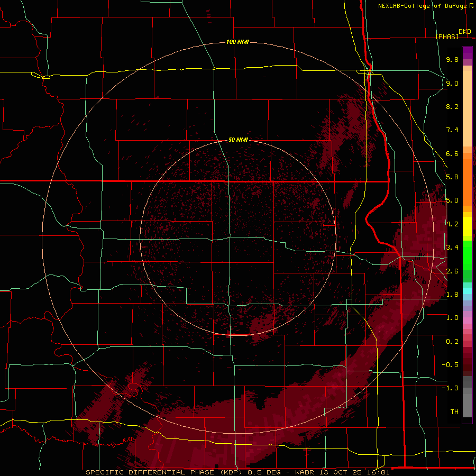
Task: Pick the peach segment of the color bar
Action: (467, 108)
